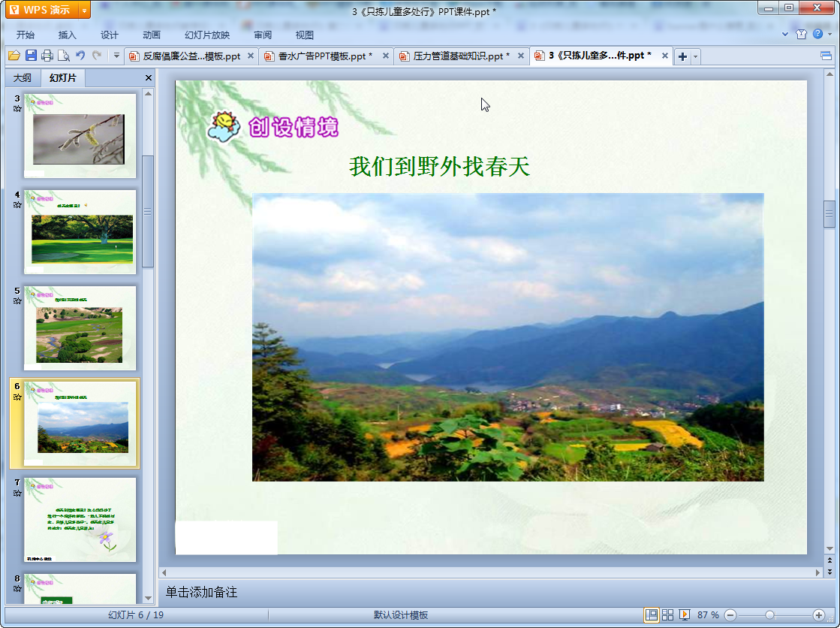
Task: Zoom out with minus button
Action: pyautogui.click(x=730, y=615)
